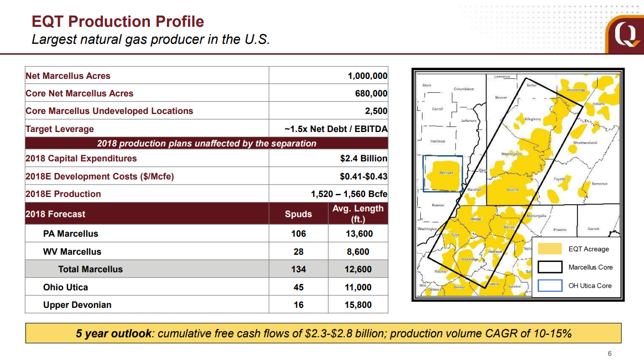Click the 'Spuds' column header
The width and height of the screenshot is (644, 362).
pos(298,214)
